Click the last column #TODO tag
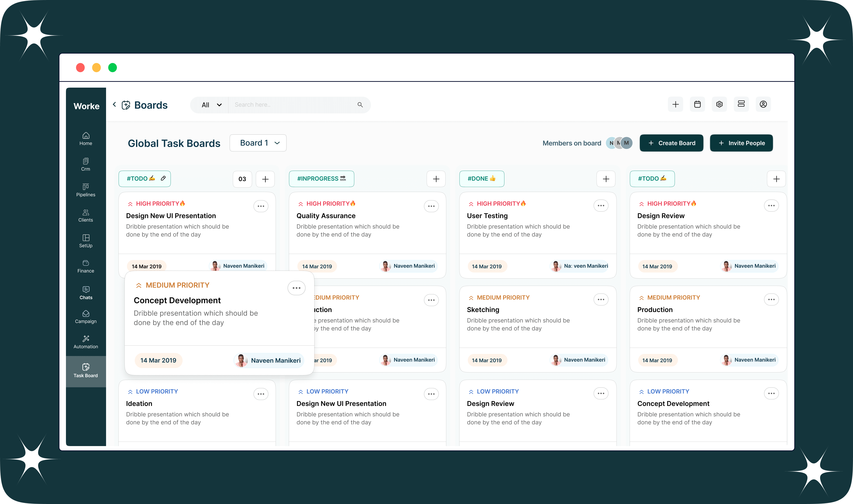This screenshot has height=504, width=853. 652,179
